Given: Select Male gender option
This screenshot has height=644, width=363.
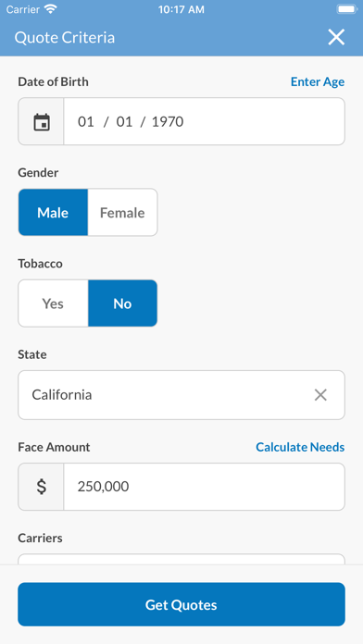Looking at the screenshot, I should pos(53,212).
